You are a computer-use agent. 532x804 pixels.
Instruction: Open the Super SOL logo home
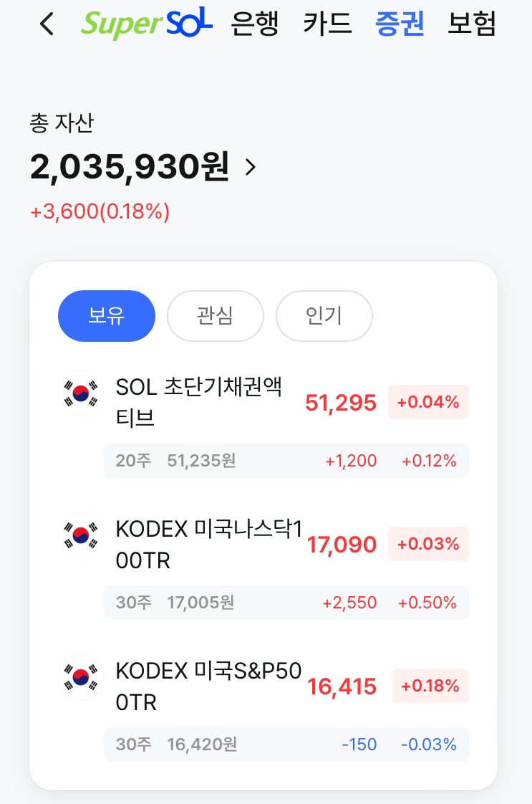pyautogui.click(x=147, y=24)
